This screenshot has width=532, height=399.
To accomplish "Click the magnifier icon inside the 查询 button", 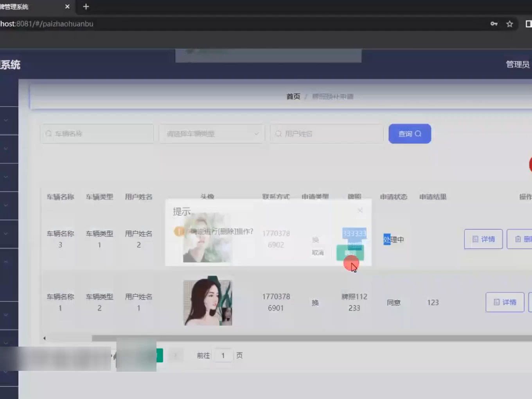I will coord(418,134).
